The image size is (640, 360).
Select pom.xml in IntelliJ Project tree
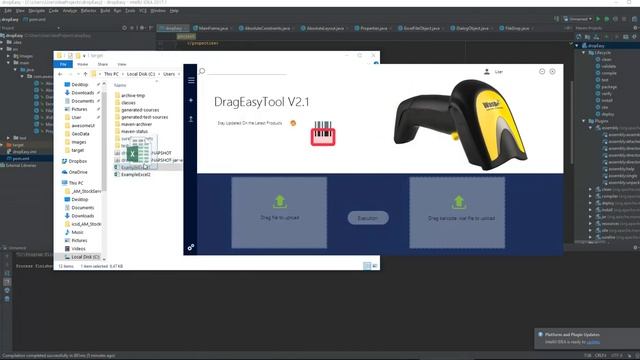tap(21, 158)
